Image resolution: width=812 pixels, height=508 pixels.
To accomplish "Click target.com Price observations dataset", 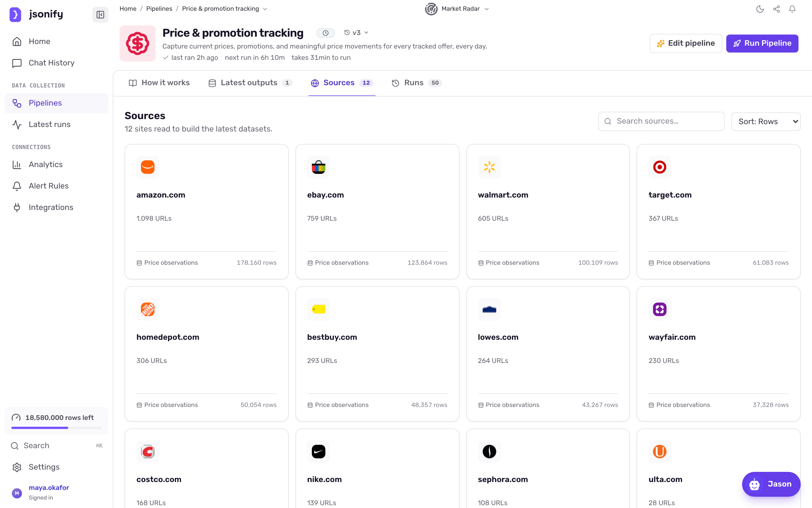I will [x=679, y=263].
